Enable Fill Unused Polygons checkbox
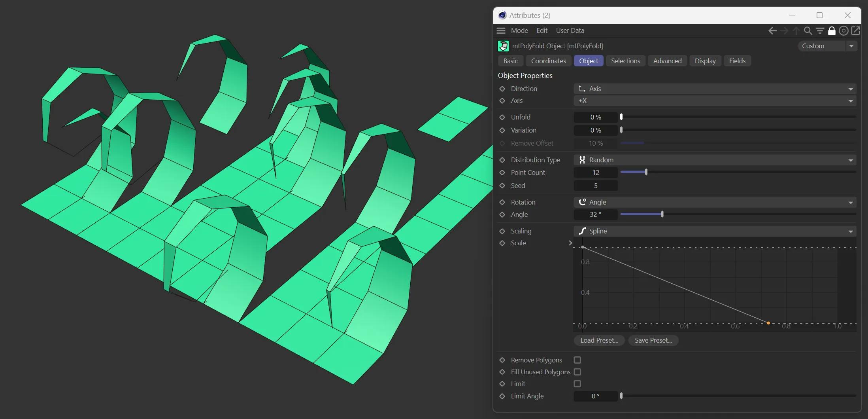This screenshot has width=868, height=419. click(577, 372)
